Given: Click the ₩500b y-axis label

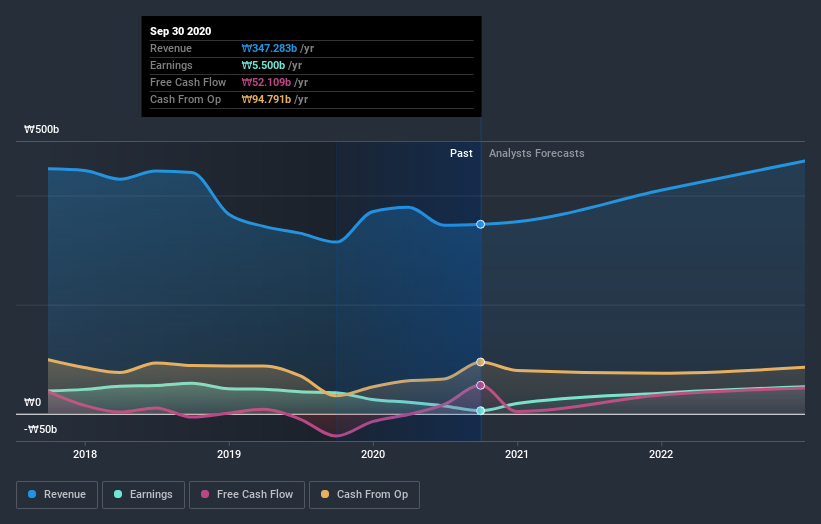Looking at the screenshot, I should click(41, 129).
